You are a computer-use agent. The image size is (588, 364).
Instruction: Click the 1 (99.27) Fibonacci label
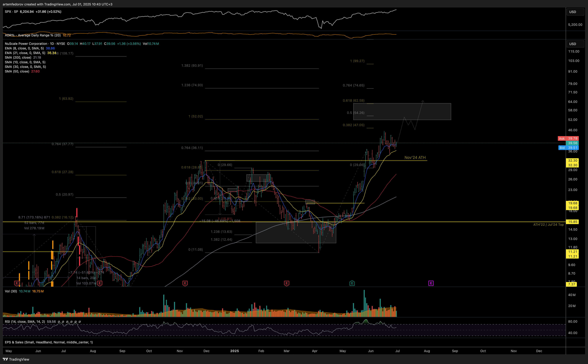pos(357,61)
